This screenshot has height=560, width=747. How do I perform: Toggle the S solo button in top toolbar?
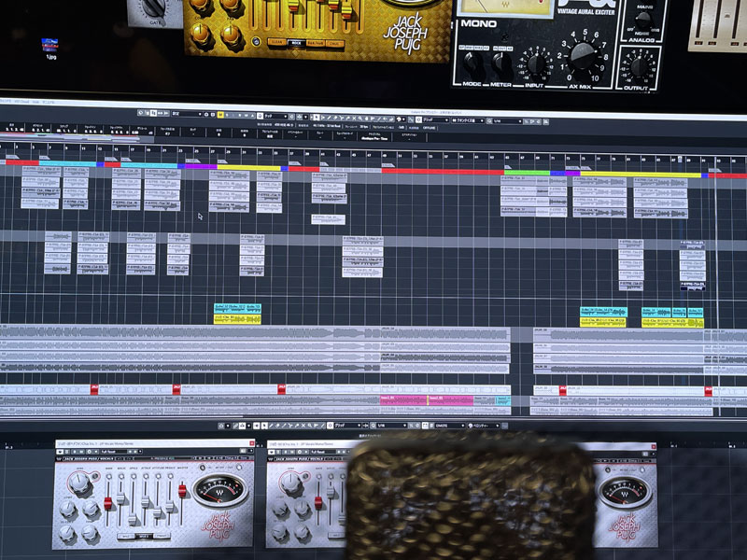point(227,115)
